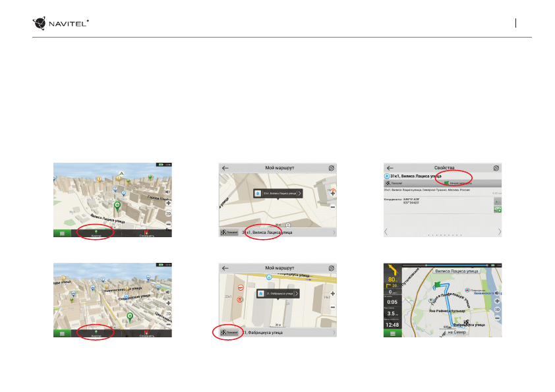Screen dimensions: 555x392
Task: Tap Курсор button in Вилиса Лациса 3D map
Action: (x=96, y=233)
